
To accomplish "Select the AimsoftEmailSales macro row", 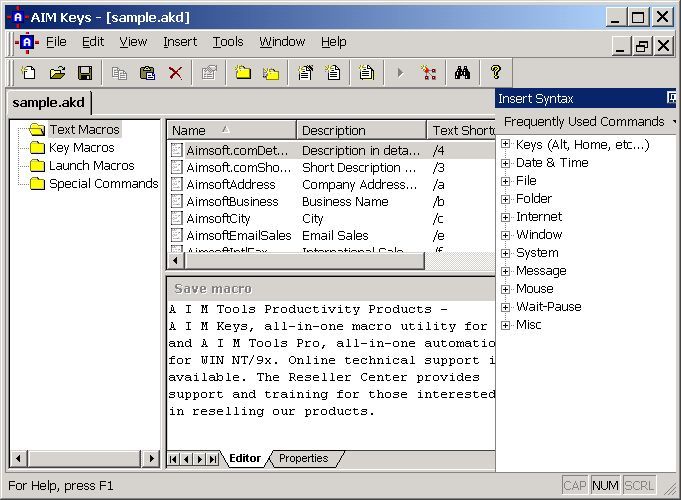I will (331, 235).
